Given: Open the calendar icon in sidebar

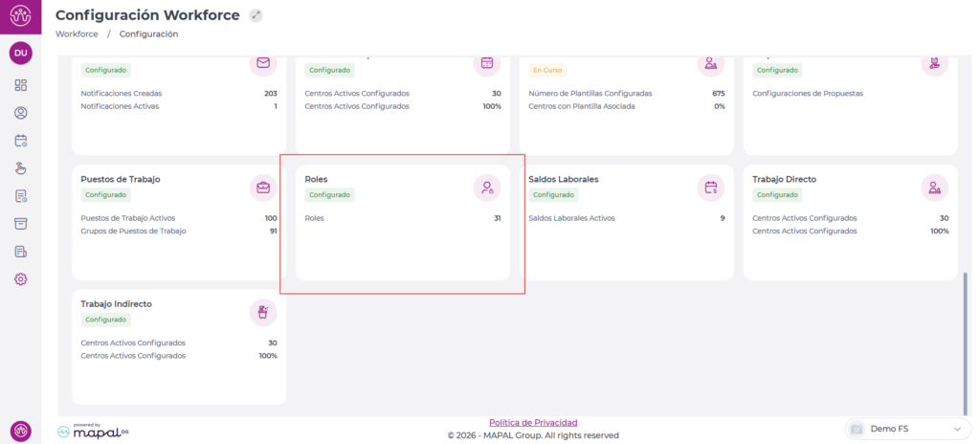Looking at the screenshot, I should 21,141.
